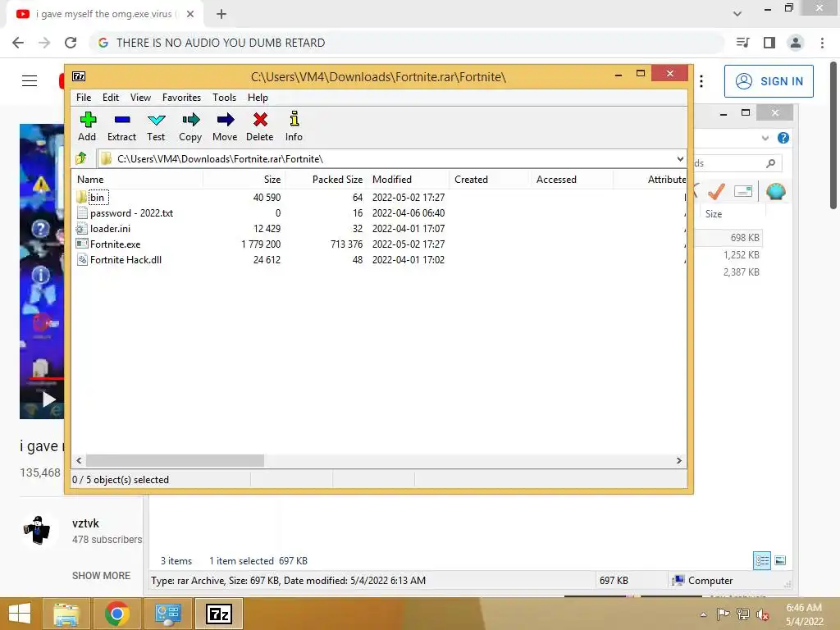
Task: Open Chrome tab search chevron
Action: (737, 15)
